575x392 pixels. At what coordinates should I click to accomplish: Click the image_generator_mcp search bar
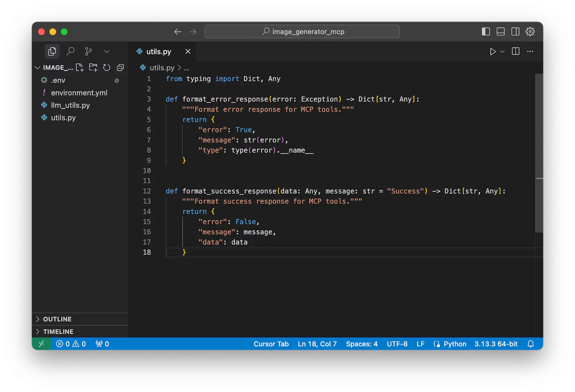[x=302, y=32]
